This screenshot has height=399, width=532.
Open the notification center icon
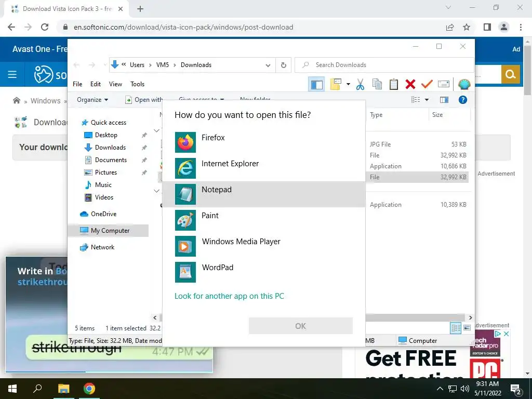tap(516, 390)
